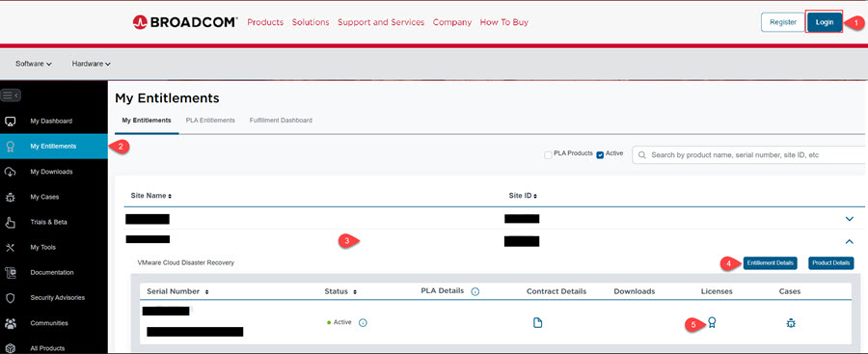Image resolution: width=868 pixels, height=354 pixels.
Task: Open My Downloads link in sidebar
Action: click(51, 172)
